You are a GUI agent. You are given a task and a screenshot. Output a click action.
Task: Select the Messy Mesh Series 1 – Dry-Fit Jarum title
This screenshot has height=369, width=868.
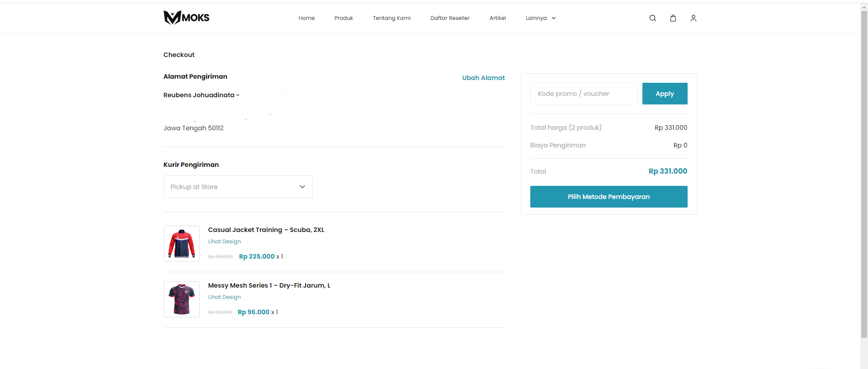point(269,285)
